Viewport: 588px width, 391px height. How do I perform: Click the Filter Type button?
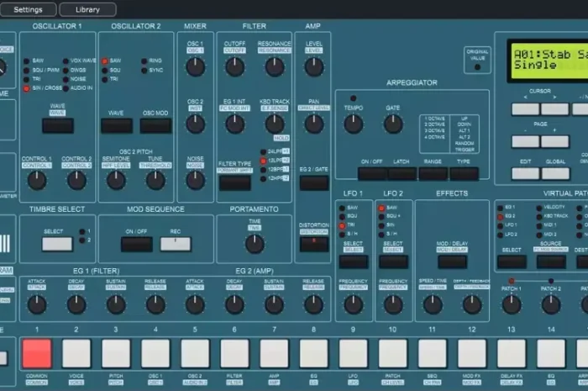click(235, 182)
